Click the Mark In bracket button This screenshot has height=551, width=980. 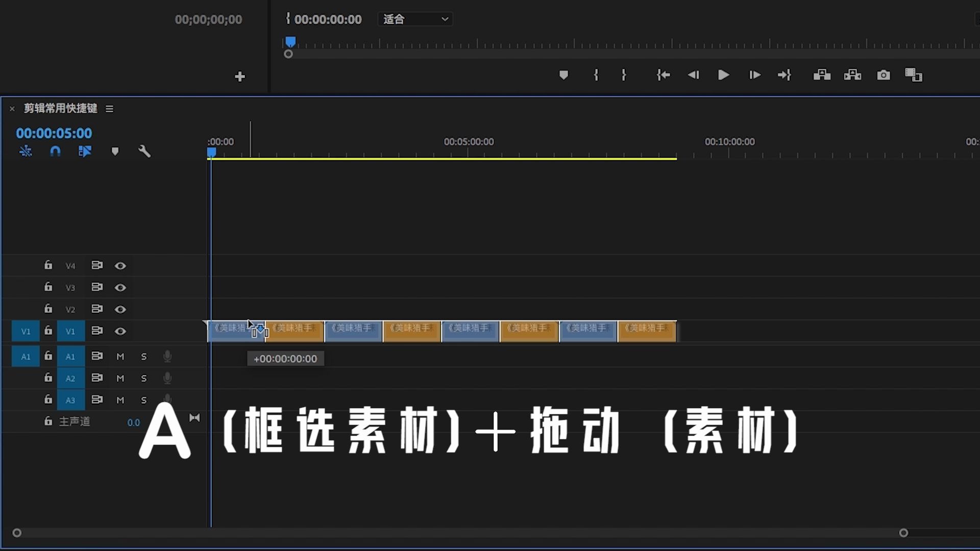click(x=596, y=75)
